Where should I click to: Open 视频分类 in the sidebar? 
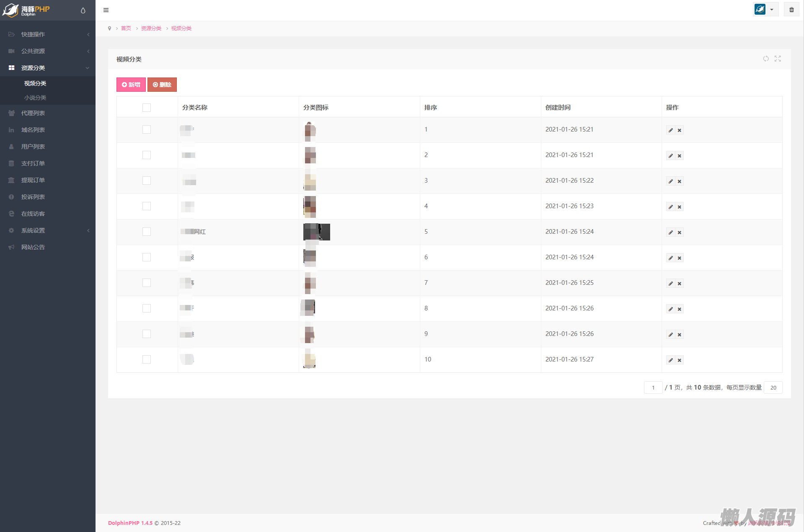[x=35, y=83]
